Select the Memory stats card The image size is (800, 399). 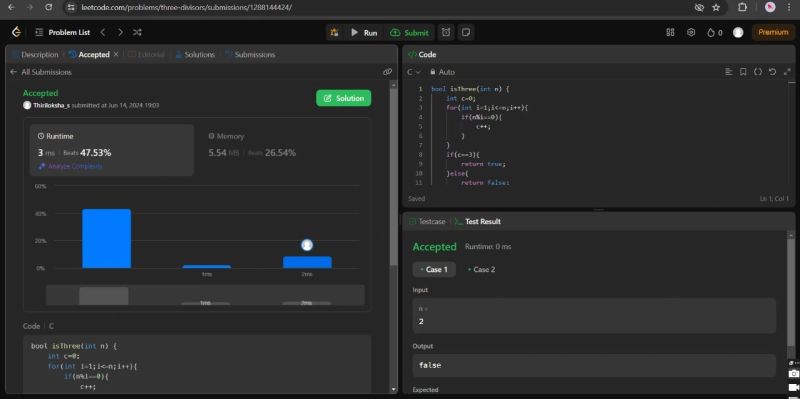282,150
